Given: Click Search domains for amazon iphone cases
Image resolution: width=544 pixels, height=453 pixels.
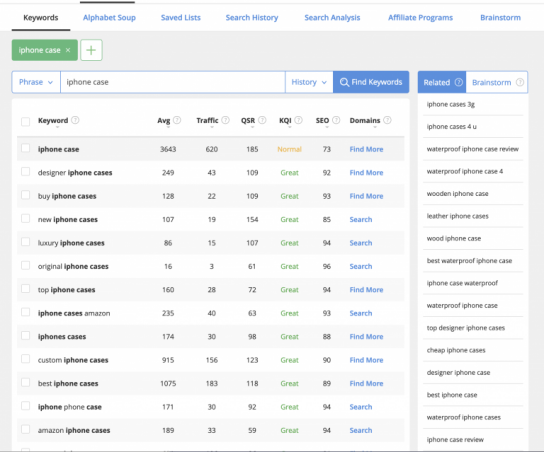Looking at the screenshot, I should tap(361, 430).
